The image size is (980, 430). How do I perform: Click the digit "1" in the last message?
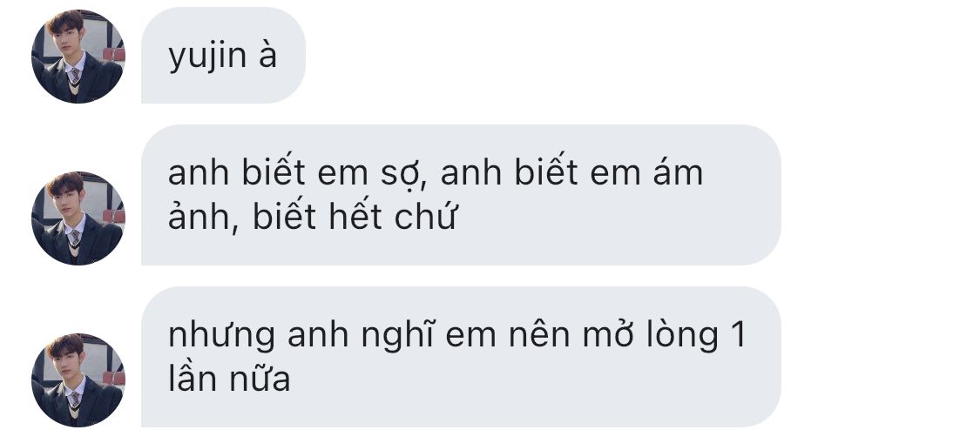[739, 334]
